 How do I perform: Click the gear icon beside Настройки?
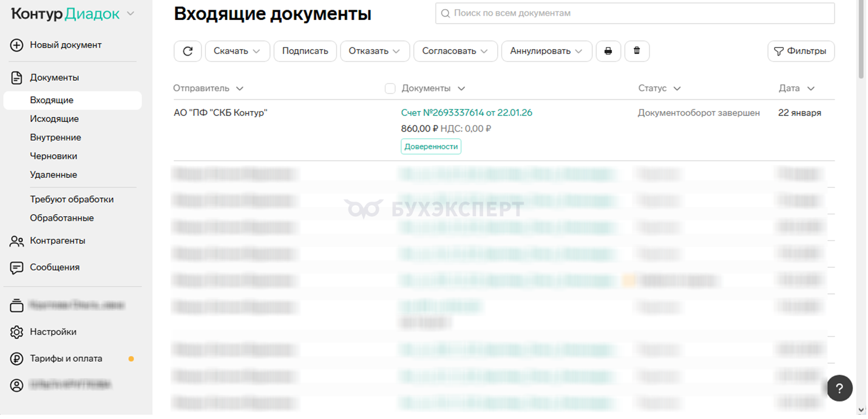pyautogui.click(x=17, y=332)
